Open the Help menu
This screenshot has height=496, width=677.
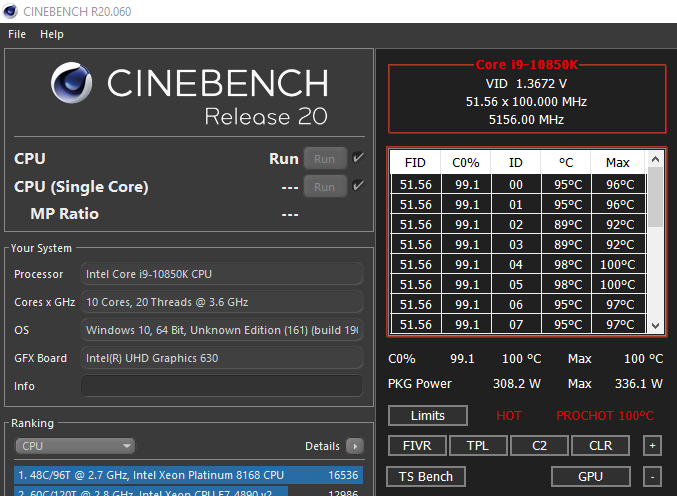(x=52, y=34)
